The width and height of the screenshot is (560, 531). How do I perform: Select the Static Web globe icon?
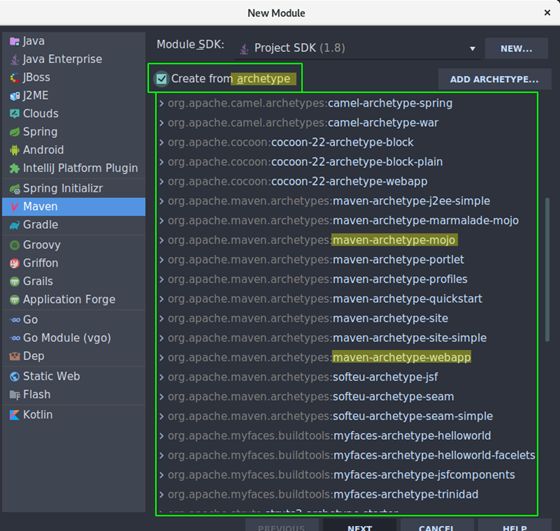pyautogui.click(x=15, y=377)
